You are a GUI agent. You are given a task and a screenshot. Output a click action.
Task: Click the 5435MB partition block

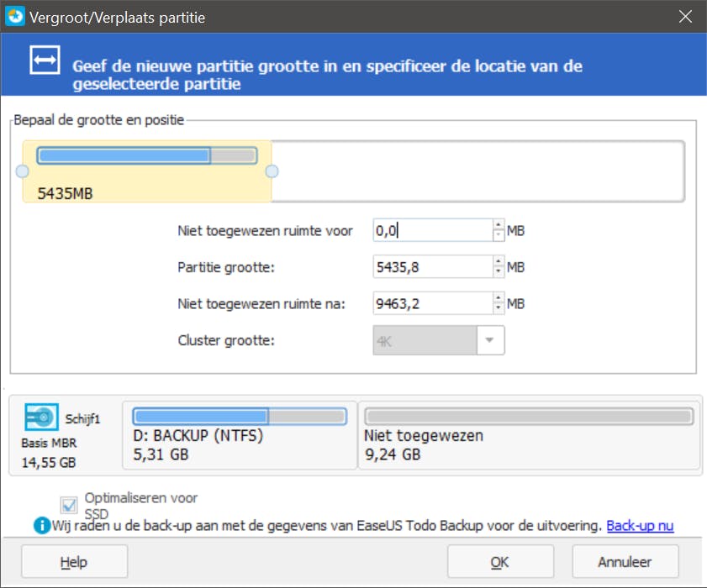pyautogui.click(x=147, y=171)
